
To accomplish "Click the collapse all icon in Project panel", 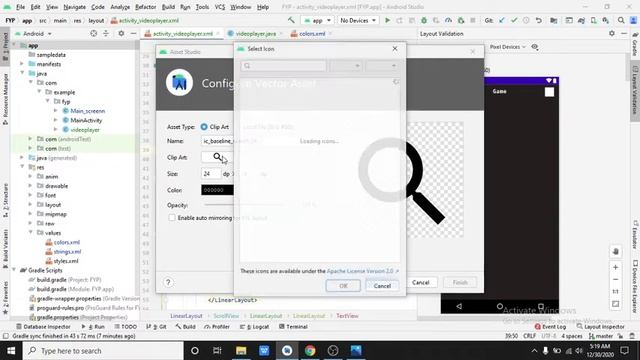I will tap(106, 33).
